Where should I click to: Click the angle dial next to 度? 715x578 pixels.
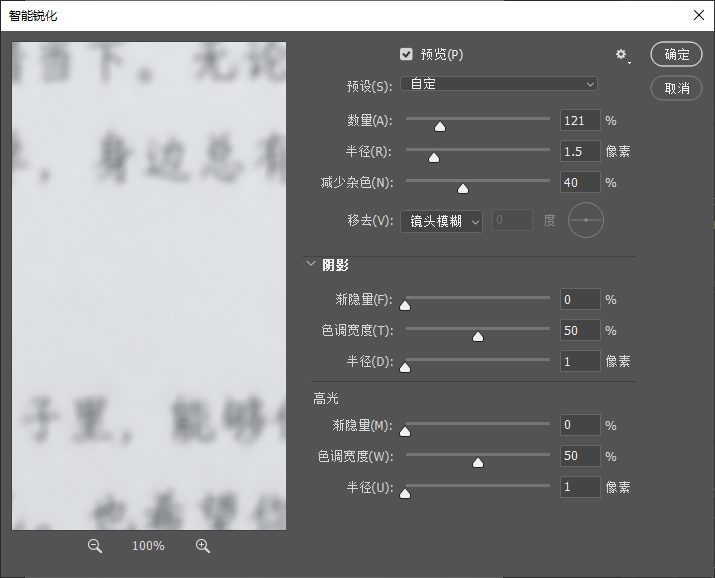click(586, 220)
